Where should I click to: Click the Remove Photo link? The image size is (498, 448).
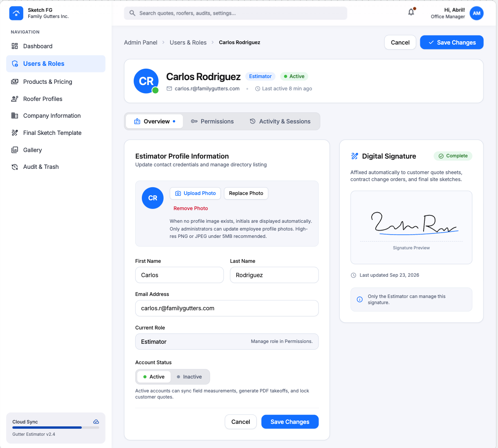point(191,208)
